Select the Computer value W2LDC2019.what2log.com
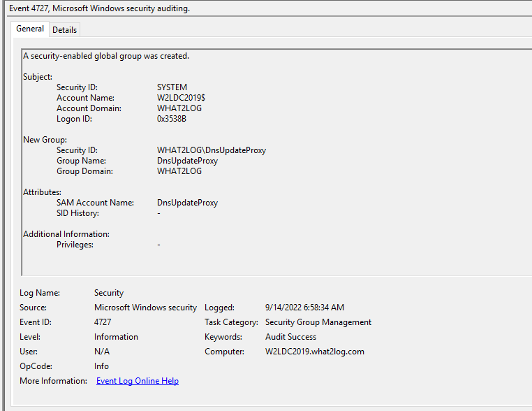The height and width of the screenshot is (411, 532). [x=314, y=352]
